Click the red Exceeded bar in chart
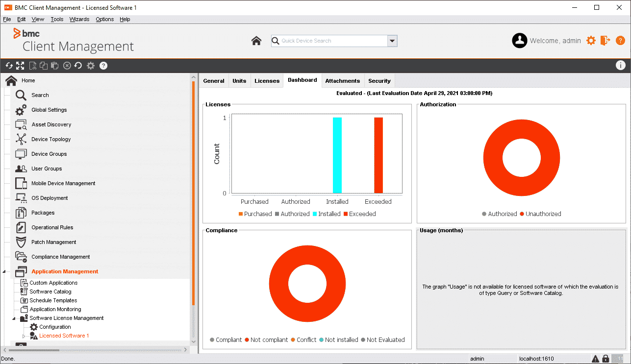 [379, 155]
